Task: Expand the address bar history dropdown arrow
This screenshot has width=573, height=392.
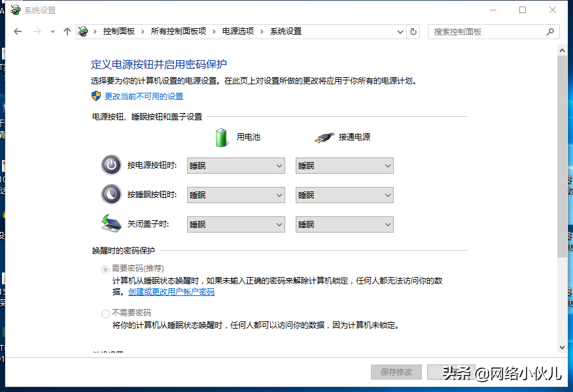Action: pyautogui.click(x=399, y=31)
